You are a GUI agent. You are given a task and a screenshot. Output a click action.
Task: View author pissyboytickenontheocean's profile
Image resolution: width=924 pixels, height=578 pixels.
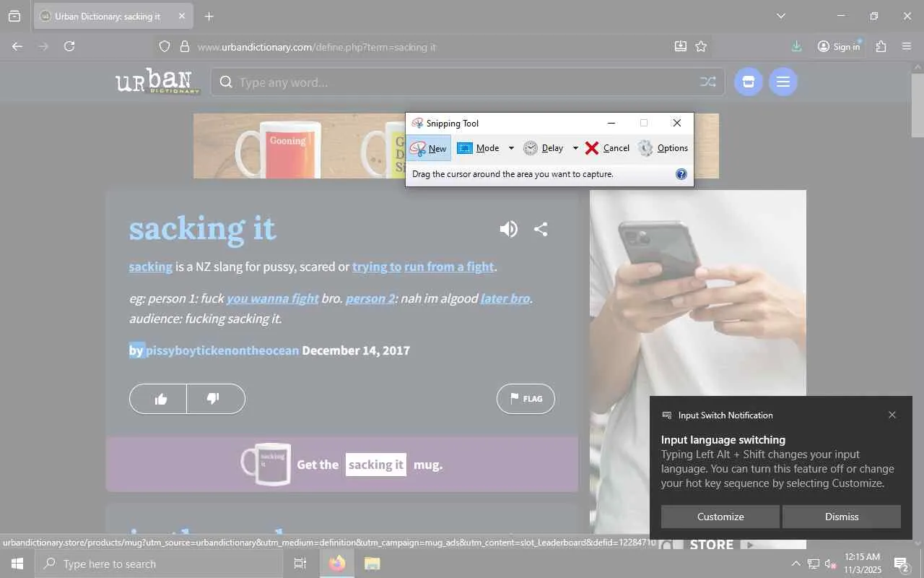coord(222,350)
